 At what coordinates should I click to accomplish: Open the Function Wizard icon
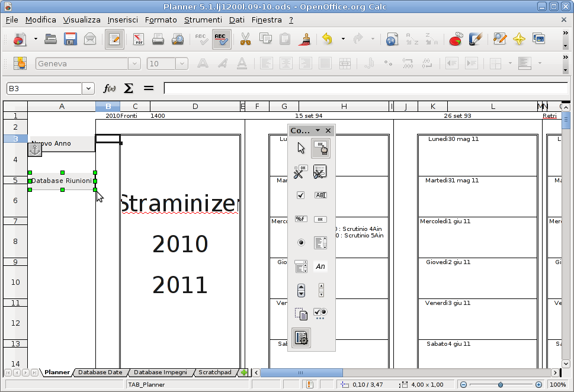pyautogui.click(x=110, y=88)
